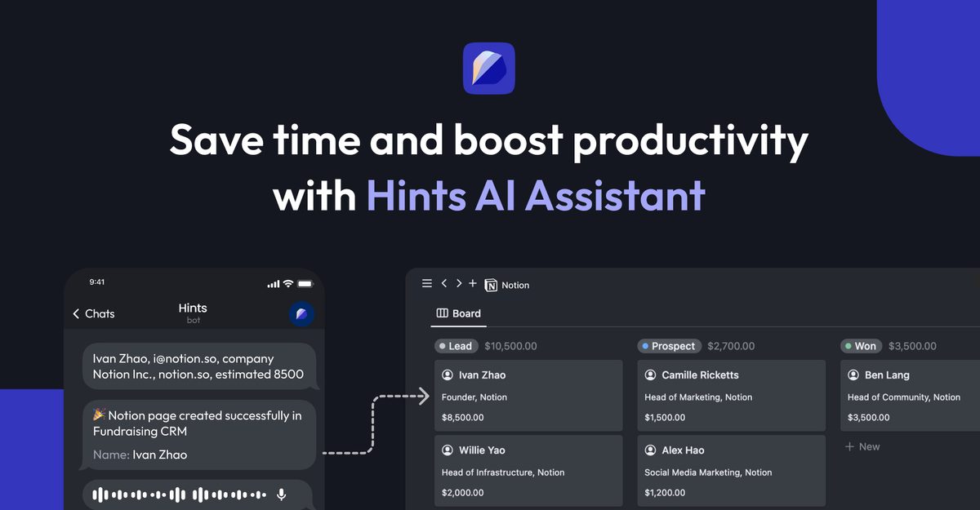Viewport: 980px width, 510px height.
Task: Click person icon on Ivan Zhao card
Action: (448, 375)
